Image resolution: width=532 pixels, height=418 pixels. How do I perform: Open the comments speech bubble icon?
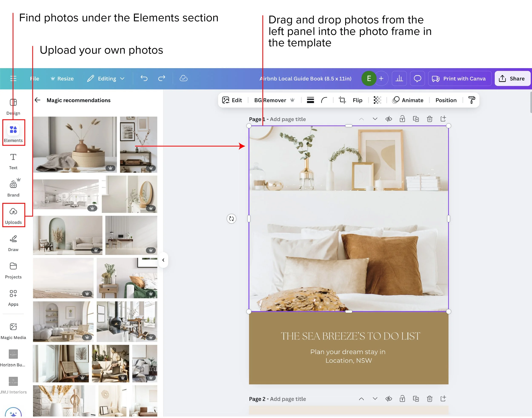[417, 79]
